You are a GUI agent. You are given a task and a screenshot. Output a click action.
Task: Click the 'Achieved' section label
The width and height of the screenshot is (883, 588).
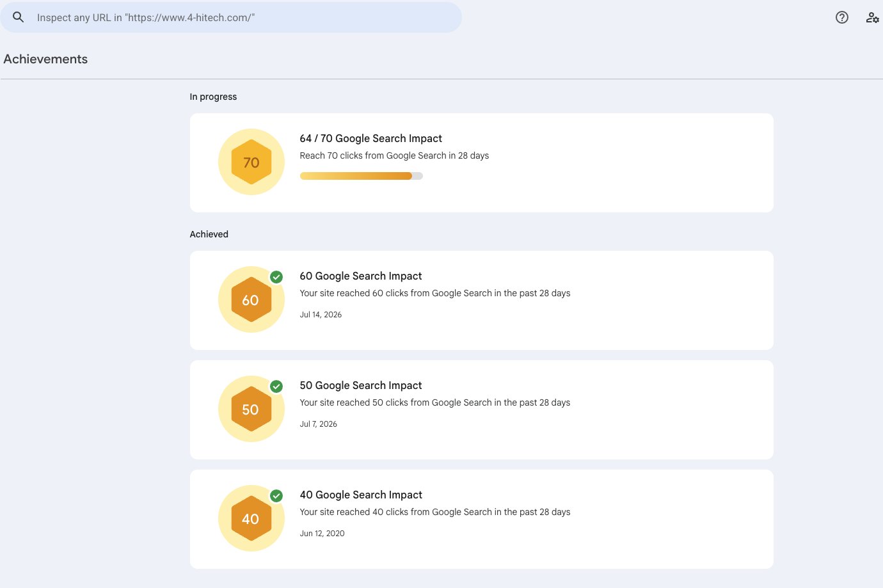coord(209,234)
